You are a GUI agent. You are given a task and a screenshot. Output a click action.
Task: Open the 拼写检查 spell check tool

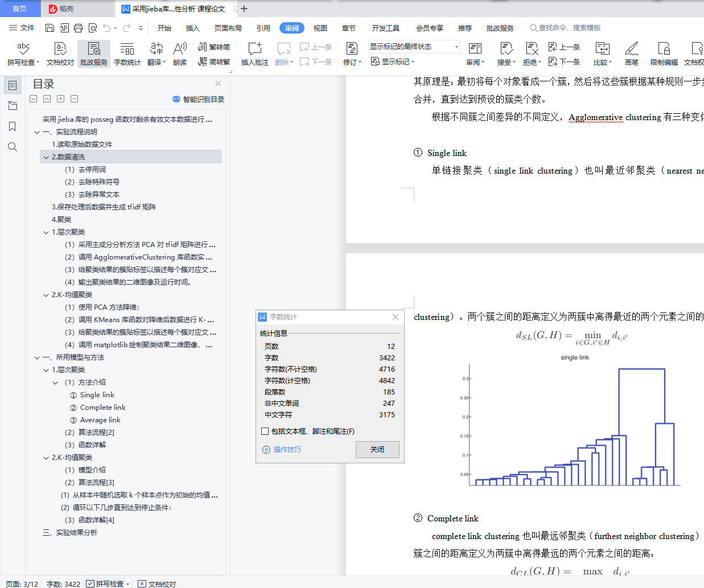(23, 54)
